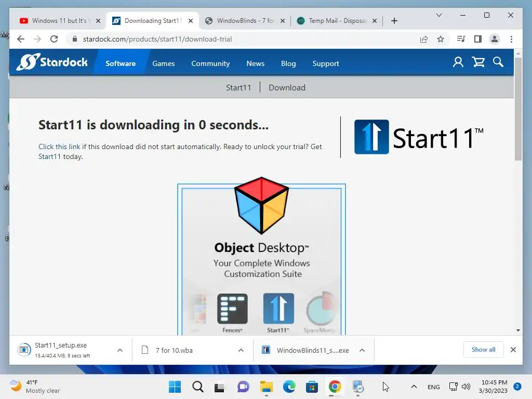Reload the page with refresh icon
Screen dimensions: 532x399
54,39
